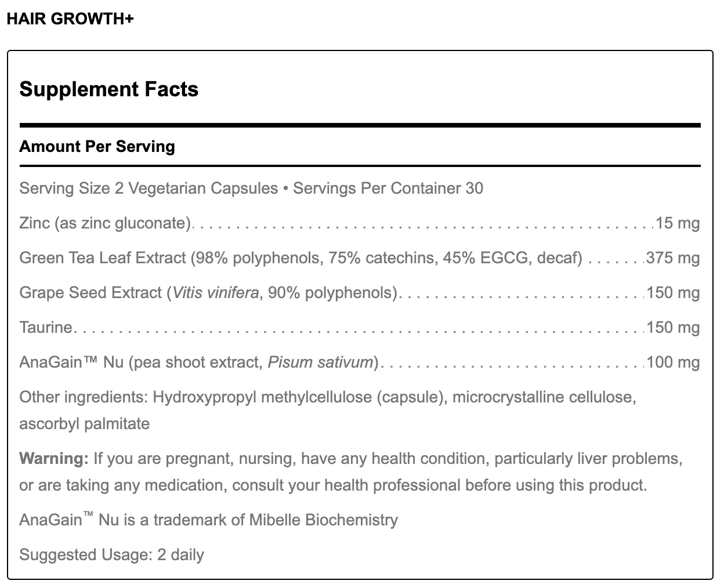Screen dimensions: 724x588
Task: Click the bold Warning label
Action: pos(54,459)
